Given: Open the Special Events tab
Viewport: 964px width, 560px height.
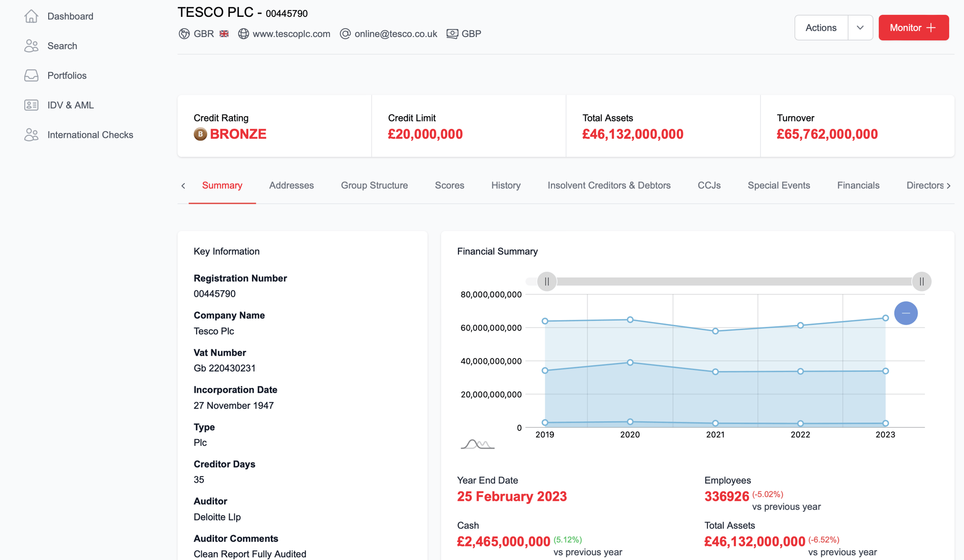Looking at the screenshot, I should pyautogui.click(x=779, y=186).
